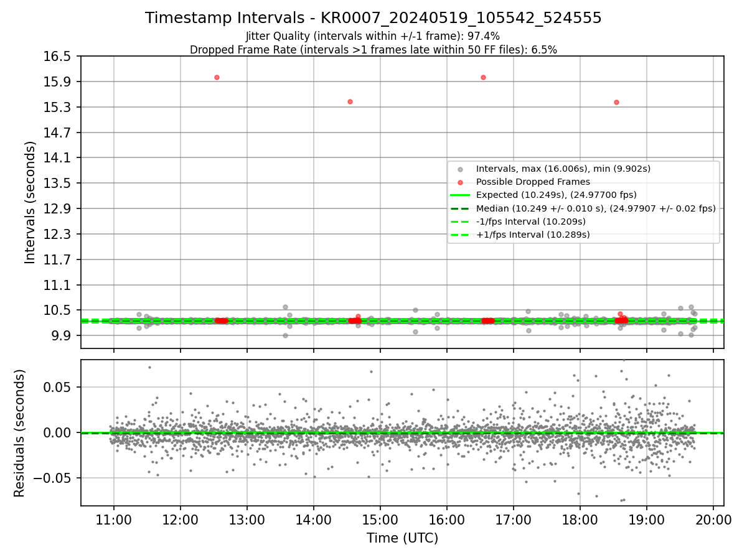Select legend entry 'Expected (10.249s), (24.97700 fps)'
The height and width of the screenshot is (560, 747).
[557, 195]
